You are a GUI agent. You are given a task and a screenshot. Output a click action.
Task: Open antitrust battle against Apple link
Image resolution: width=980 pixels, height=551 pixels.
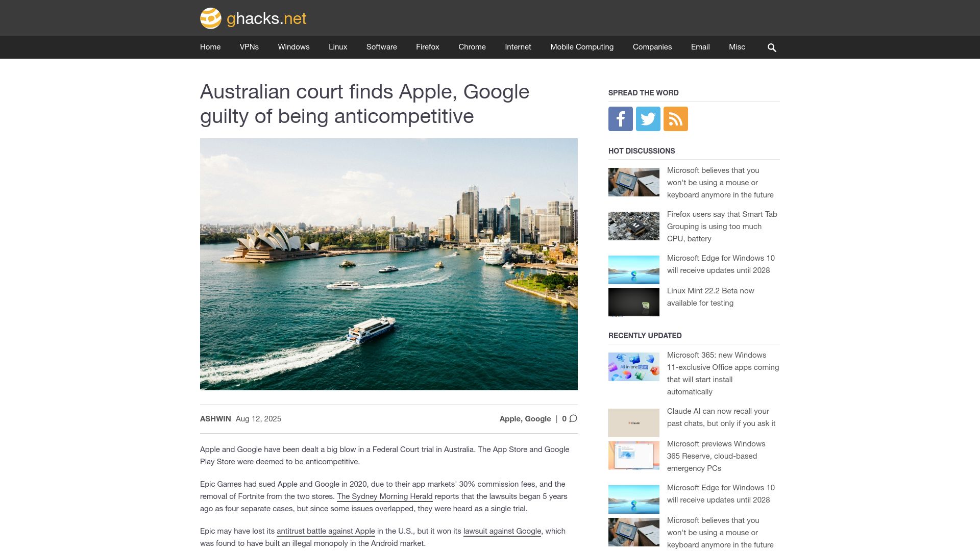coord(326,531)
